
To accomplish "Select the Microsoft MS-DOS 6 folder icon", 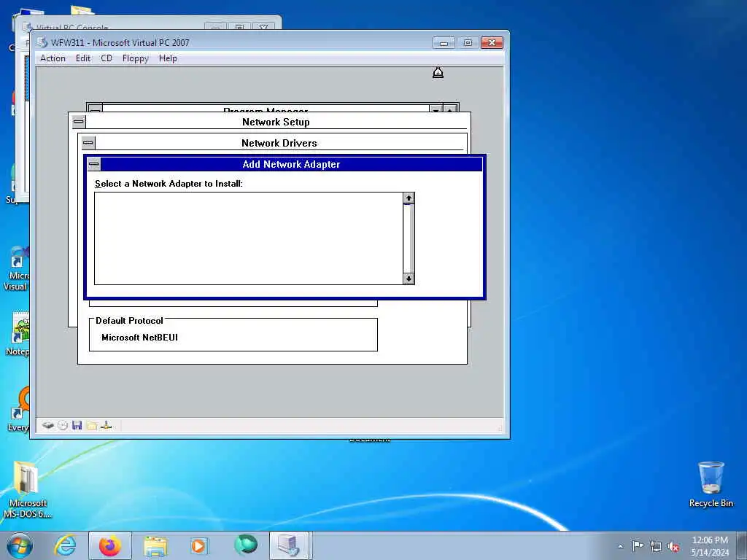I will pyautogui.click(x=28, y=489).
